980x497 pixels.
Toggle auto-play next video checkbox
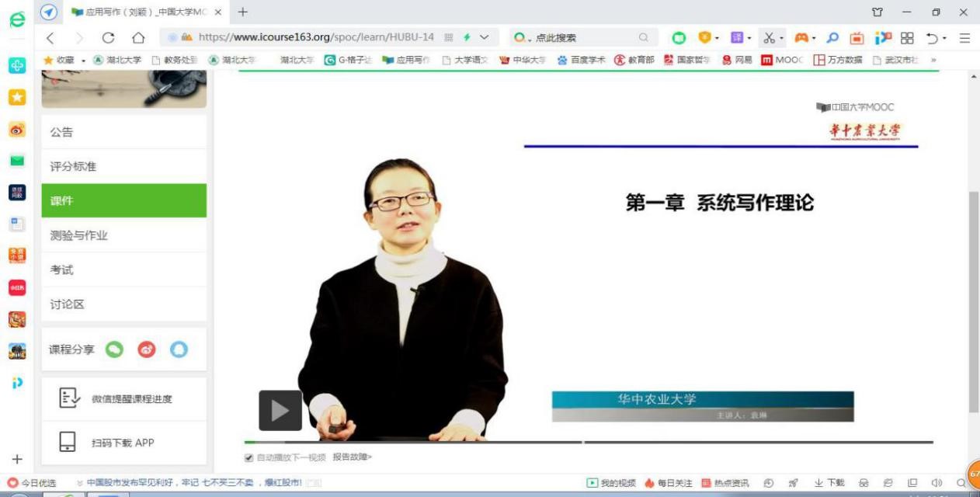point(249,457)
